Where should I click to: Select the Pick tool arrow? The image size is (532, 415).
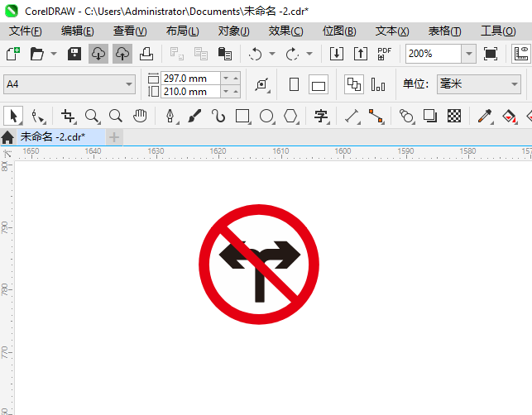click(13, 116)
